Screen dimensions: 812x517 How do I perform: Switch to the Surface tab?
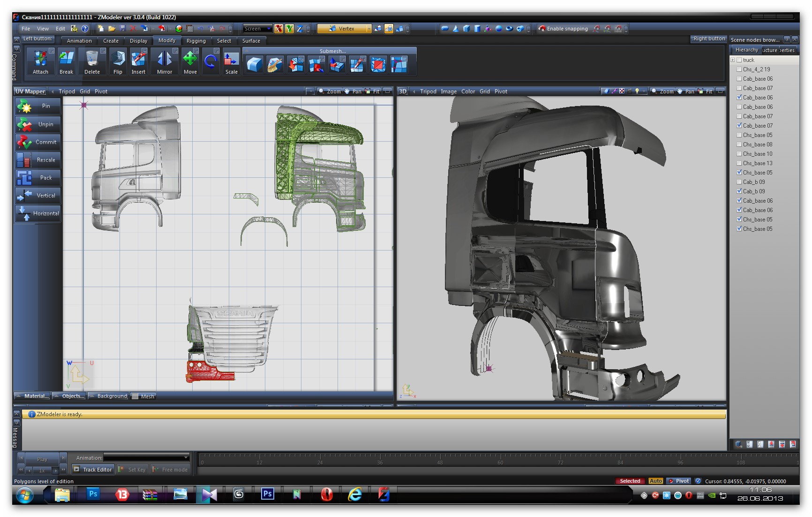tap(251, 41)
